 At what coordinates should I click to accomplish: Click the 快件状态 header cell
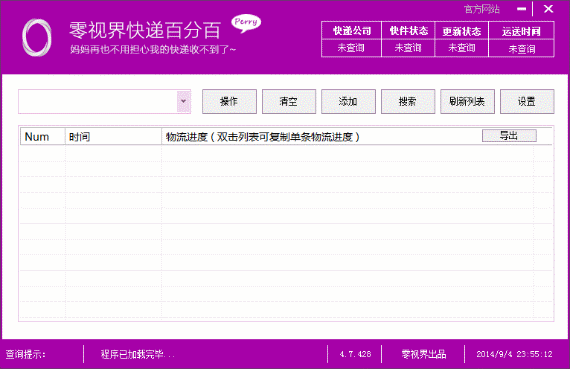tap(408, 31)
